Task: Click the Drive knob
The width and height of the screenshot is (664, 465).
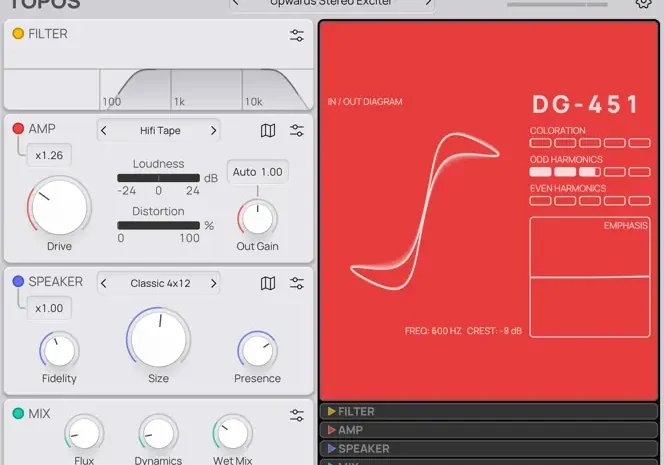Action: click(59, 207)
